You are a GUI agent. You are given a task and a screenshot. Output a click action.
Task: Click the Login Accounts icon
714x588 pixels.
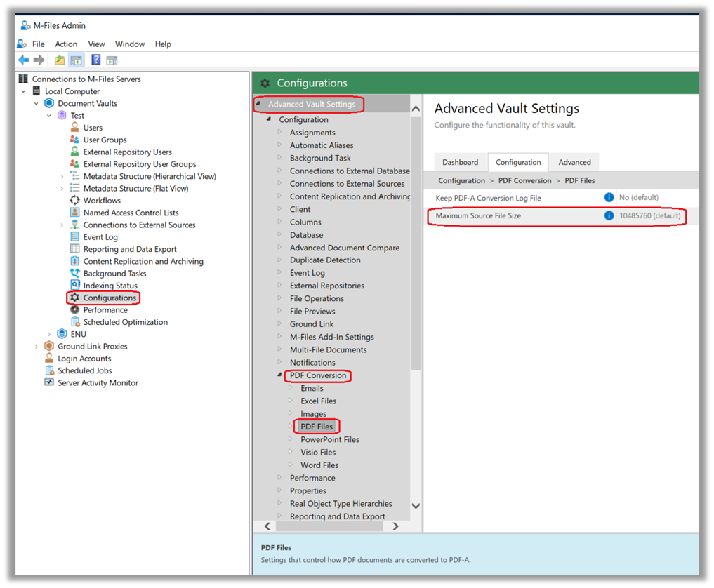coord(49,358)
